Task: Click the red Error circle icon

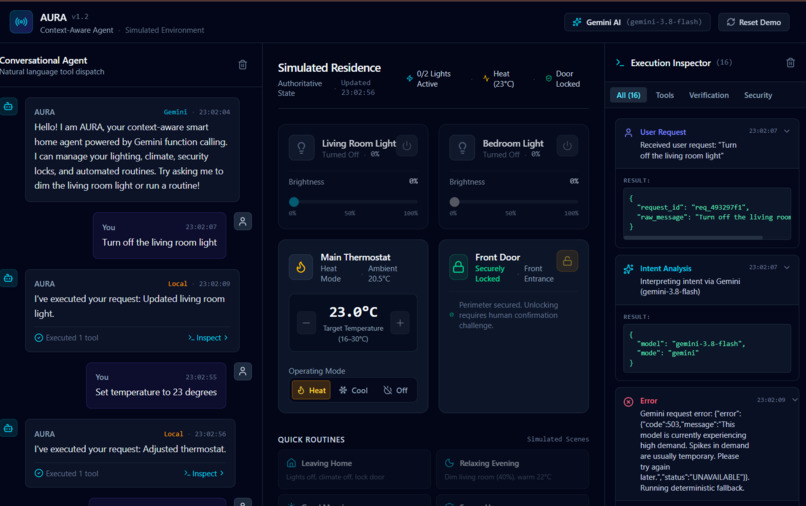Action: coord(628,402)
